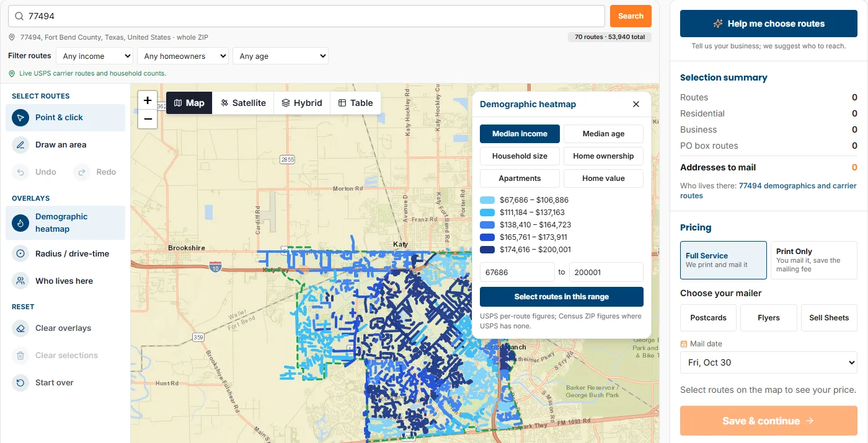The image size is (868, 443).
Task: Switch to Table view tab
Action: point(355,103)
